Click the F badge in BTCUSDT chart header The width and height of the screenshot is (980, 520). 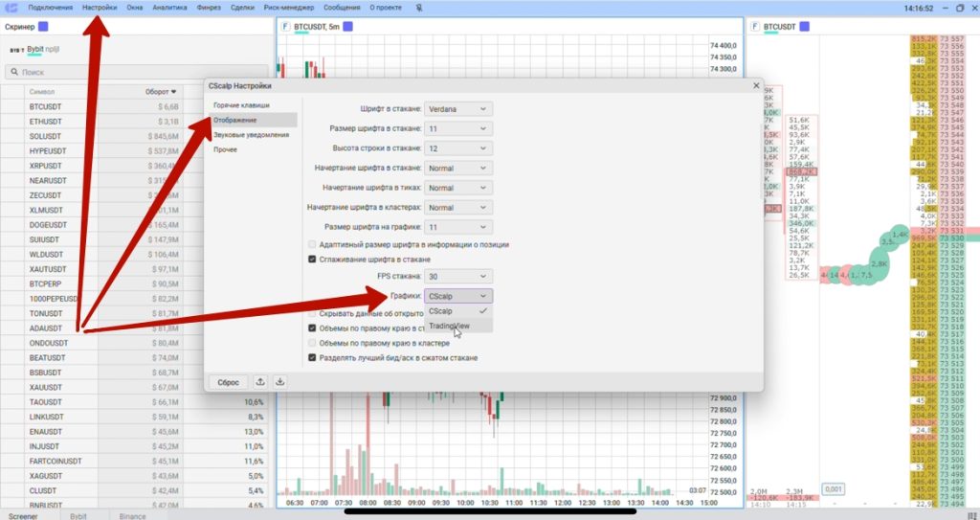click(285, 26)
